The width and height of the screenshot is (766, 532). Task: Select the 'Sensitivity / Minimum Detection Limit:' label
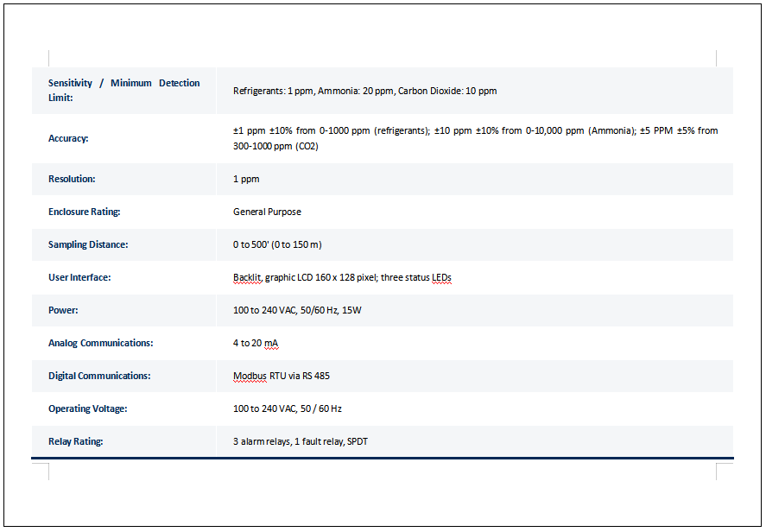[123, 91]
